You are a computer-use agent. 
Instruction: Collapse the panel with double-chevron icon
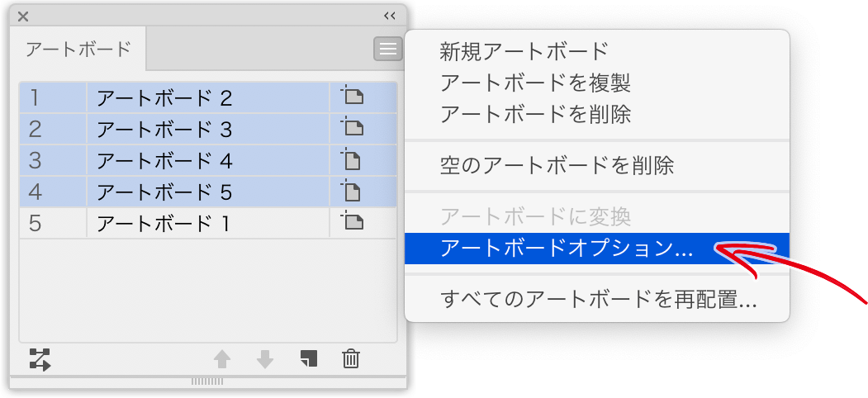click(390, 16)
